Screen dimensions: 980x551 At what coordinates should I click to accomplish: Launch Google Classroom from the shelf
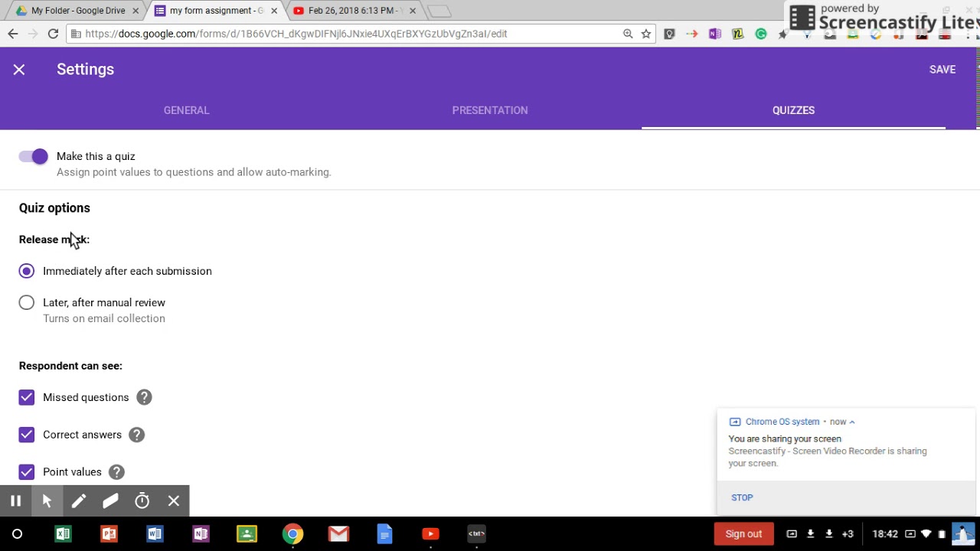point(247,534)
